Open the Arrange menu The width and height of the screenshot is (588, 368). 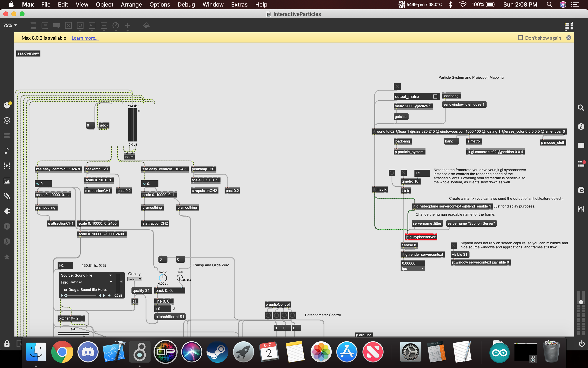[131, 4]
